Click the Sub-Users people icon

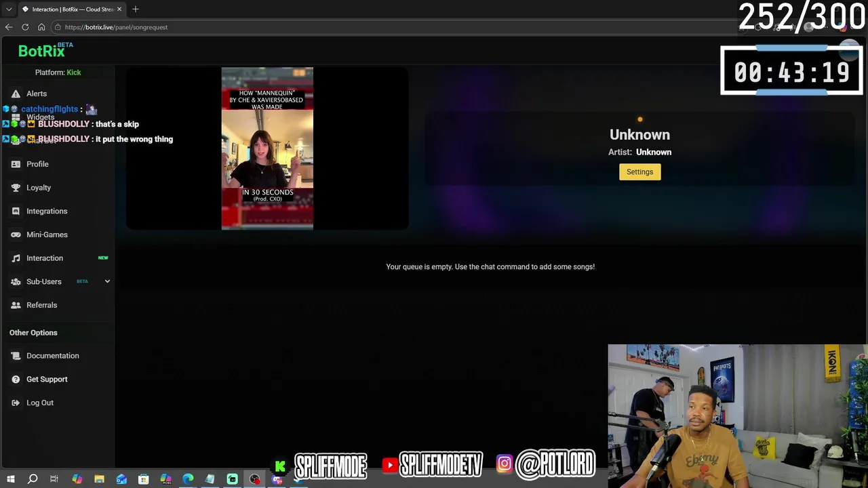[16, 281]
